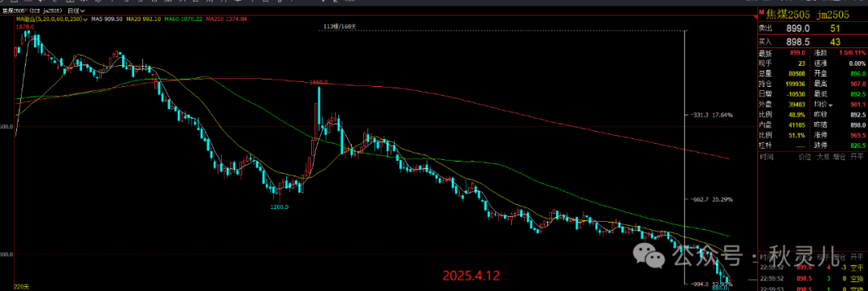
Task: Click the 最低 value 892.5
Action: tap(858, 94)
